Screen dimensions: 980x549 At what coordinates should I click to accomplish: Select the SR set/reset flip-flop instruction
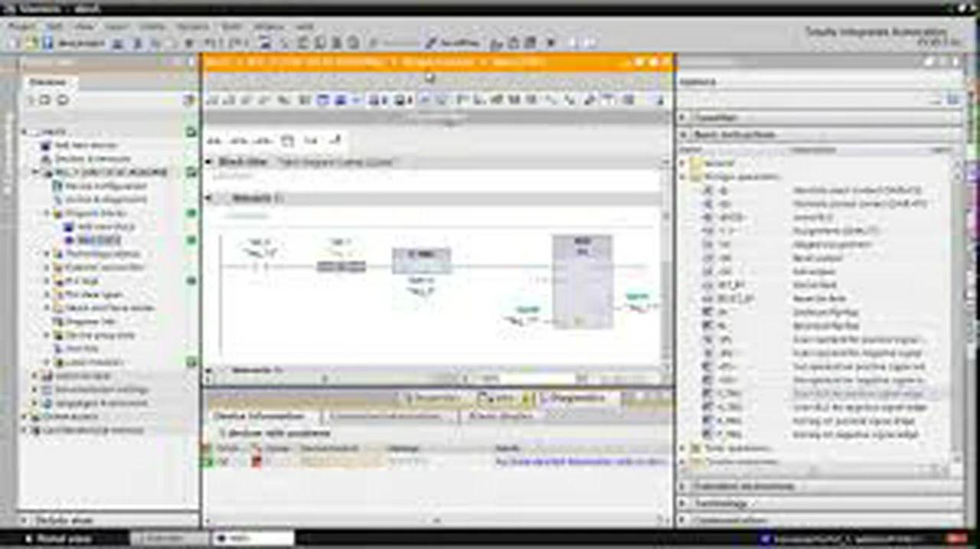coord(716,312)
